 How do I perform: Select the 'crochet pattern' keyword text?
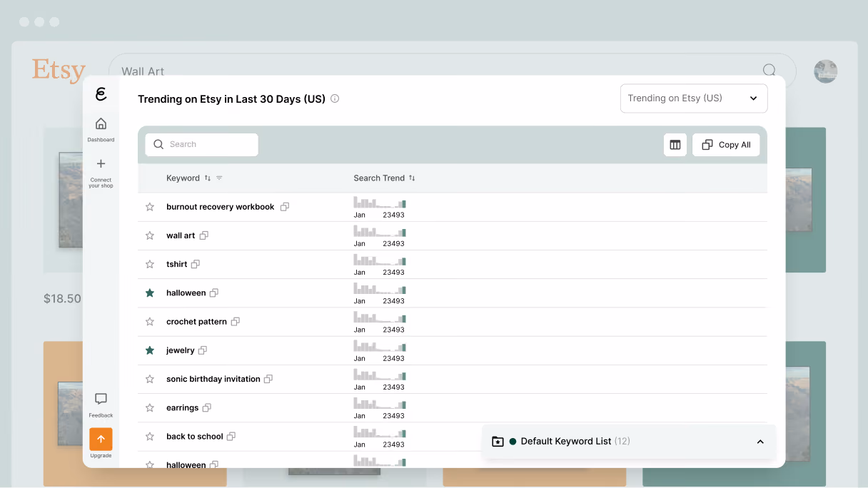click(196, 322)
